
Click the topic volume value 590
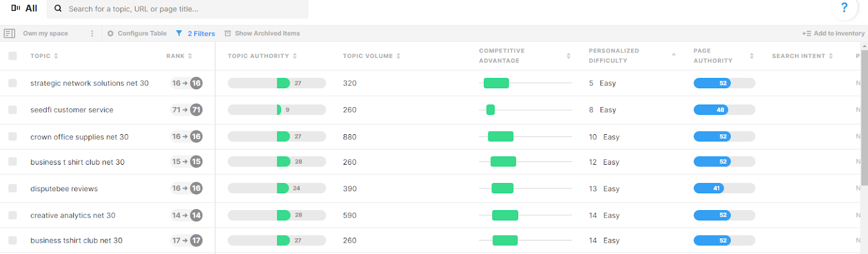pos(350,216)
